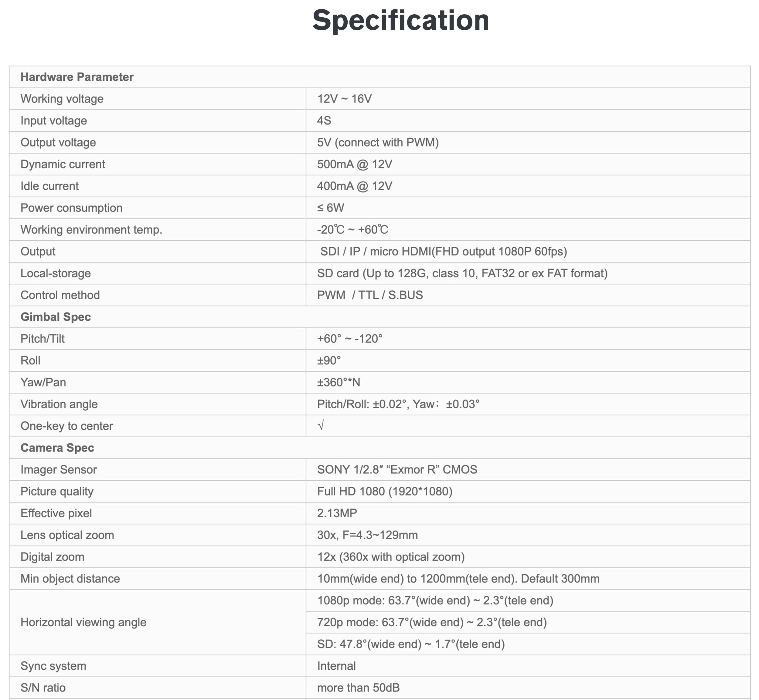The image size is (759, 700).
Task: Click the Specification page heading
Action: click(x=400, y=20)
